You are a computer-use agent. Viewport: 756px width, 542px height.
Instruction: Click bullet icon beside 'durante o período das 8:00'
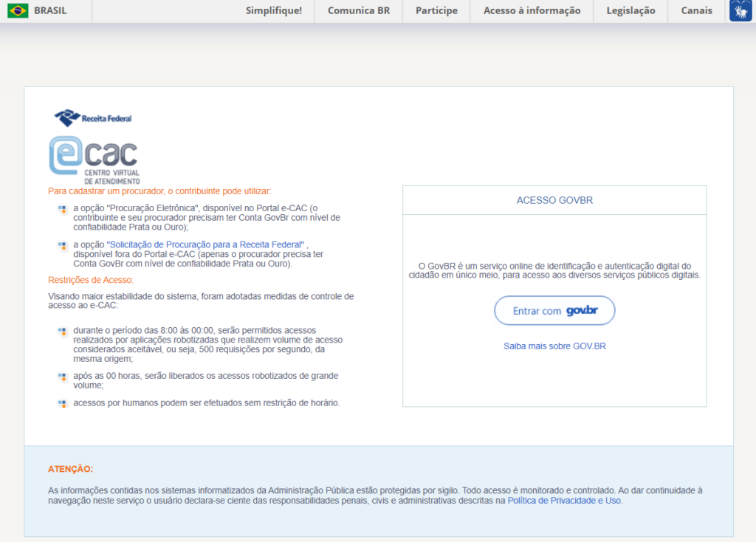pyautogui.click(x=62, y=332)
